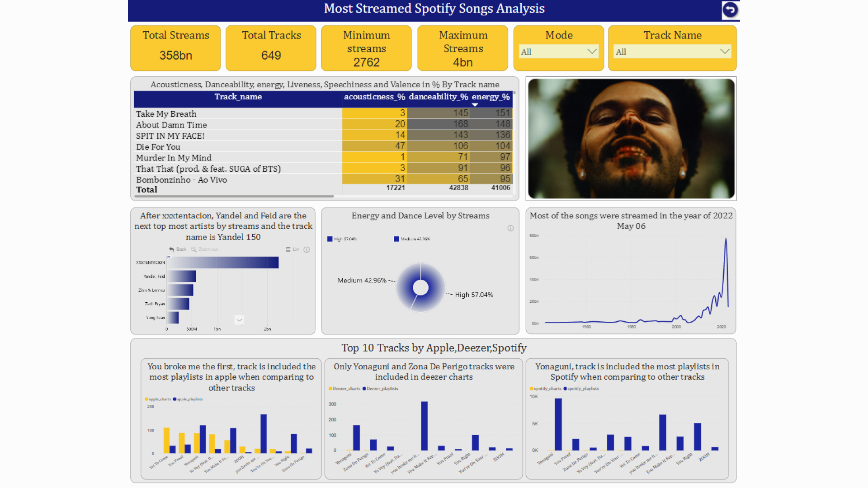Image resolution: width=868 pixels, height=488 pixels.
Task: Toggle the Deezer_charts legend item
Action: tap(344, 389)
